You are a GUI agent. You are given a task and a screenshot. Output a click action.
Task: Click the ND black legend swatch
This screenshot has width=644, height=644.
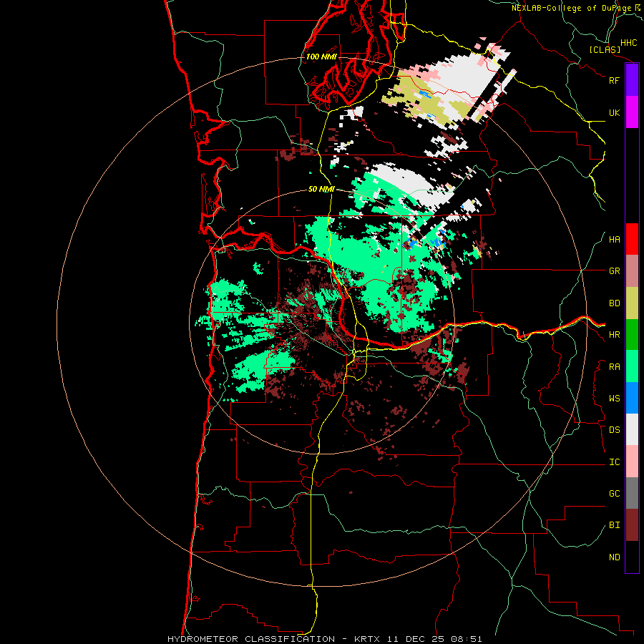pos(632,557)
